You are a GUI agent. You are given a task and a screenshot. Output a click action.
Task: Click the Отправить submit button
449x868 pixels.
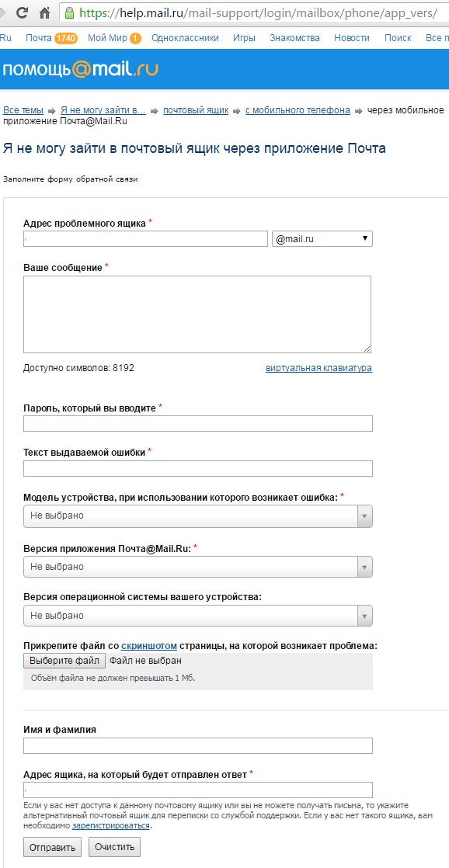click(x=53, y=847)
